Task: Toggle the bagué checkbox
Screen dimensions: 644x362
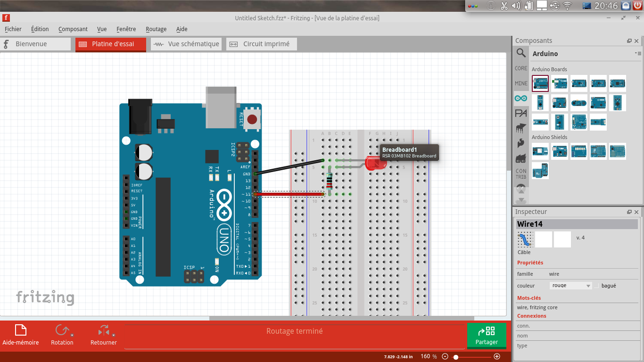Action: point(596,285)
